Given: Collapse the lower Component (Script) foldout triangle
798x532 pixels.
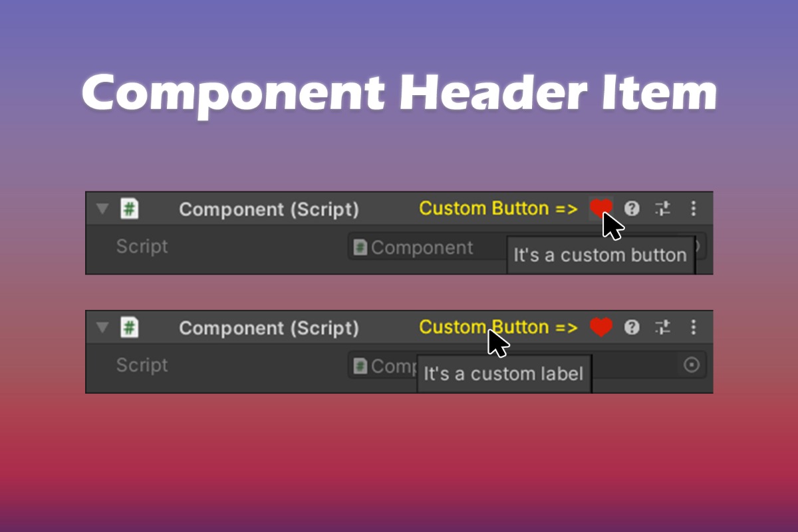Looking at the screenshot, I should [x=102, y=327].
